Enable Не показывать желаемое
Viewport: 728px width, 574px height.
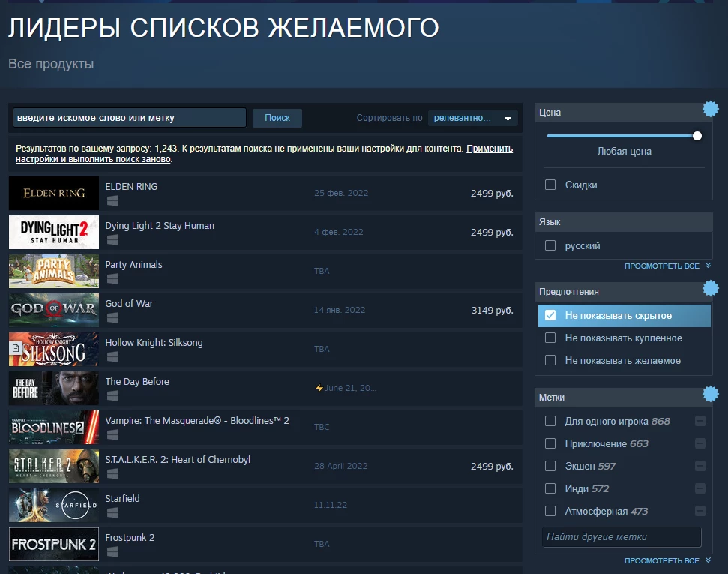[x=550, y=360]
